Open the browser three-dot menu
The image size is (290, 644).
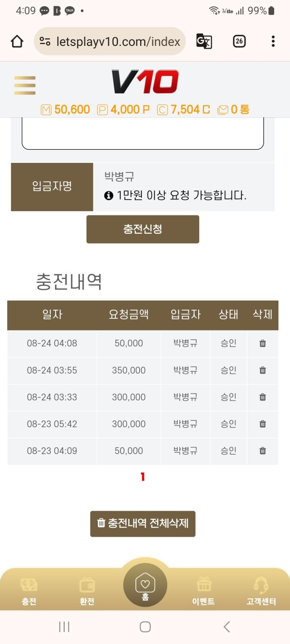273,42
